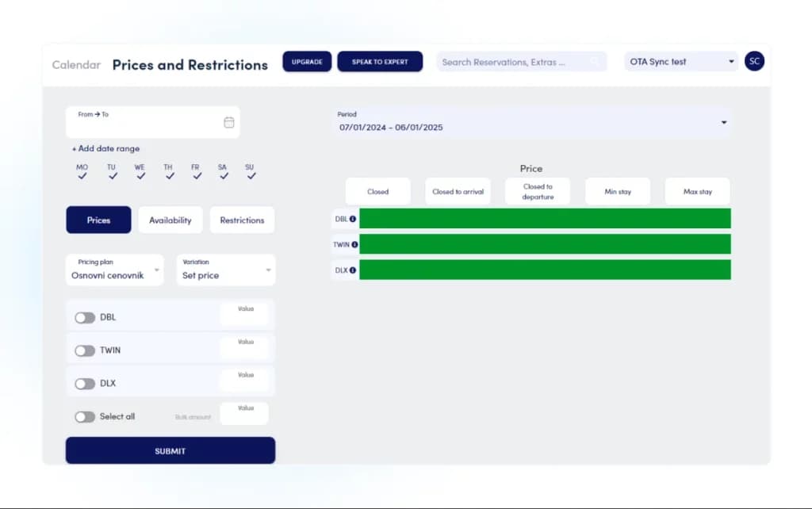
Task: Toggle the Monday checkmark
Action: click(x=82, y=176)
